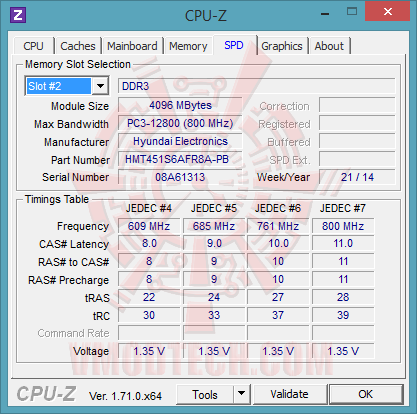Screen dimensions: 417x414
Task: Click the 4096 MBytes module size value
Action: click(180, 105)
